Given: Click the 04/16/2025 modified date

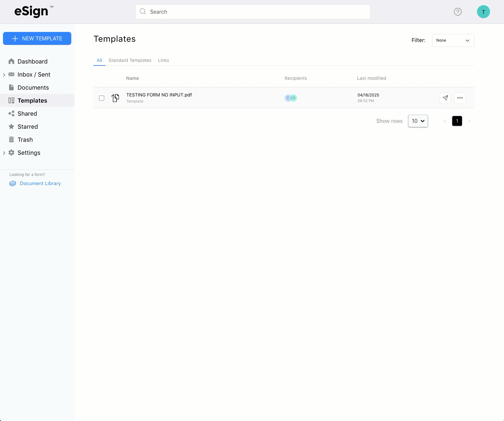Looking at the screenshot, I should click(368, 95).
